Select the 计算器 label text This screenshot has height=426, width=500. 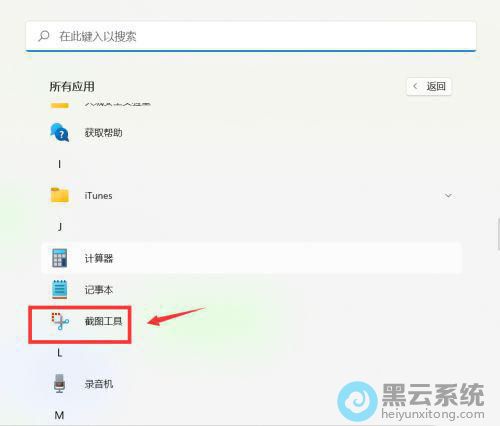click(99, 258)
